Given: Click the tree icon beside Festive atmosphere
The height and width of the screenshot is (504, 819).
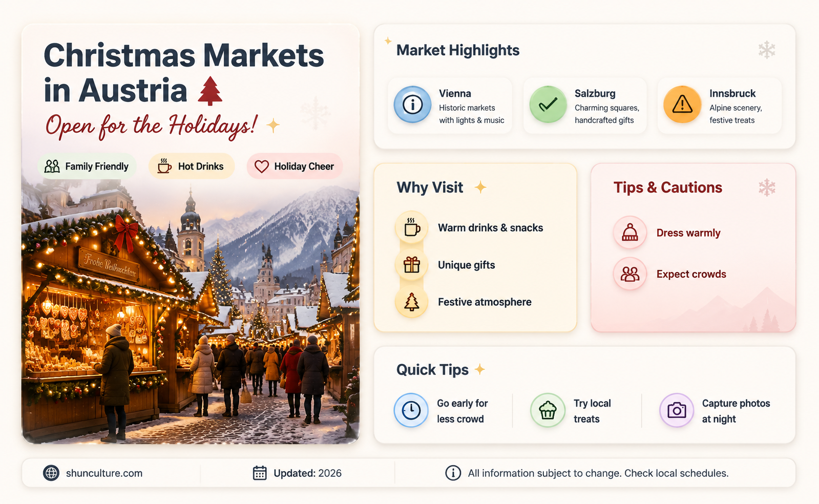Looking at the screenshot, I should [412, 302].
